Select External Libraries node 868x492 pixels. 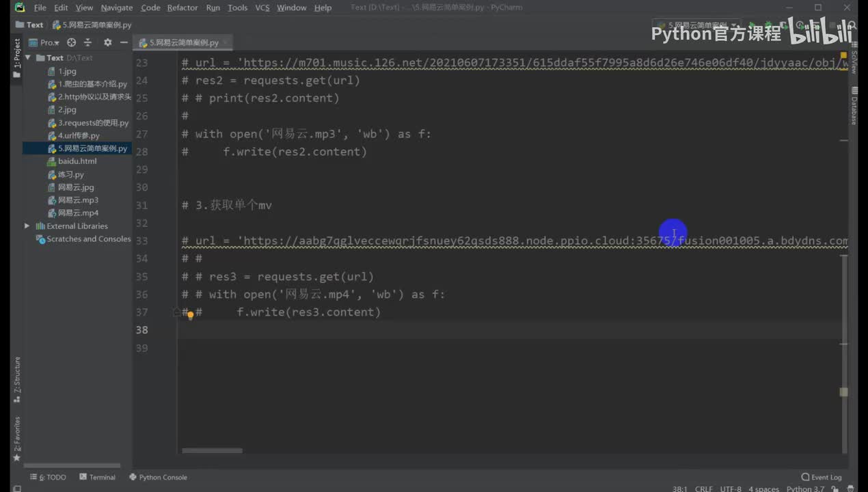tap(72, 226)
